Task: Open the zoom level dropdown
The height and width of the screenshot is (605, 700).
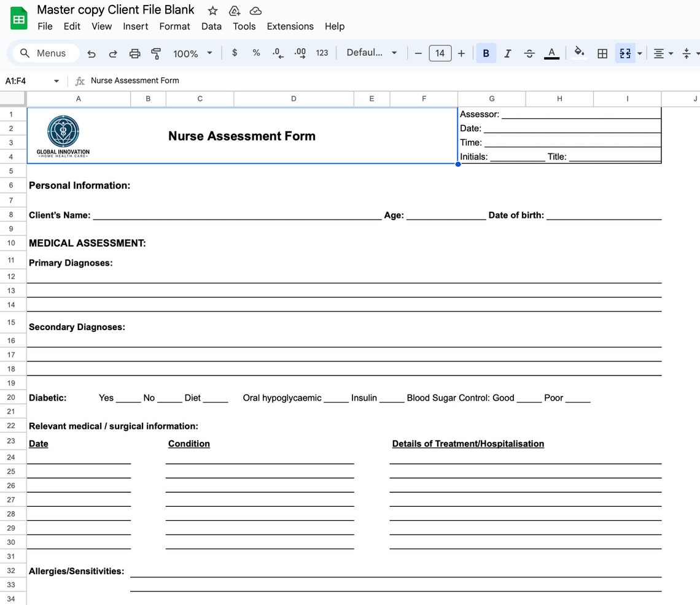Action: (x=192, y=53)
